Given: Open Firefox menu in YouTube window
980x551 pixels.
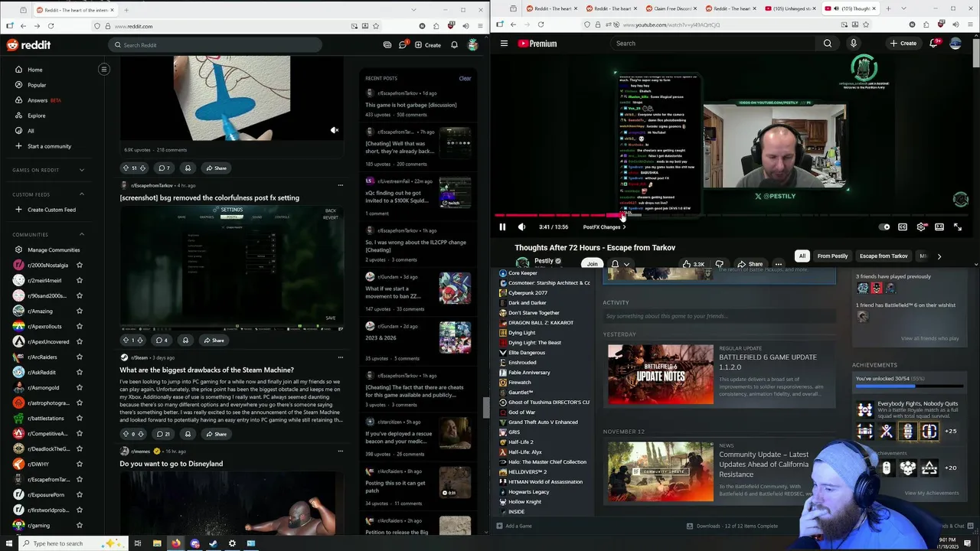Looking at the screenshot, I should (969, 24).
